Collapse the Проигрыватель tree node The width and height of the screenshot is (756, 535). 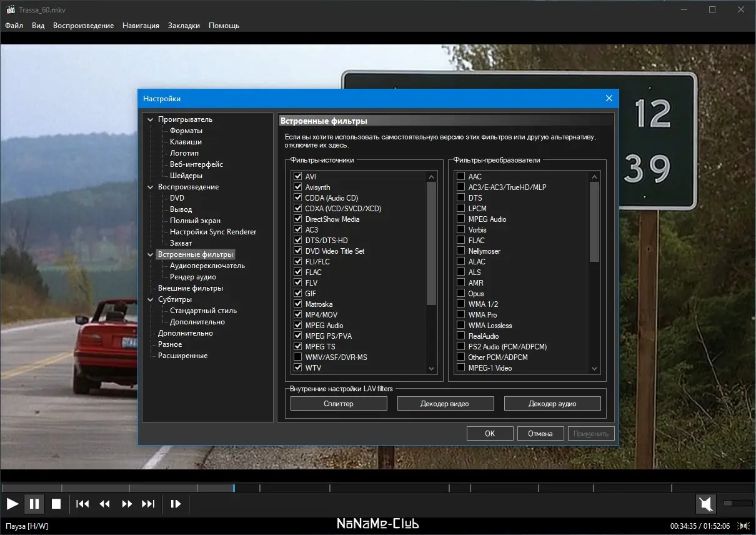151,119
